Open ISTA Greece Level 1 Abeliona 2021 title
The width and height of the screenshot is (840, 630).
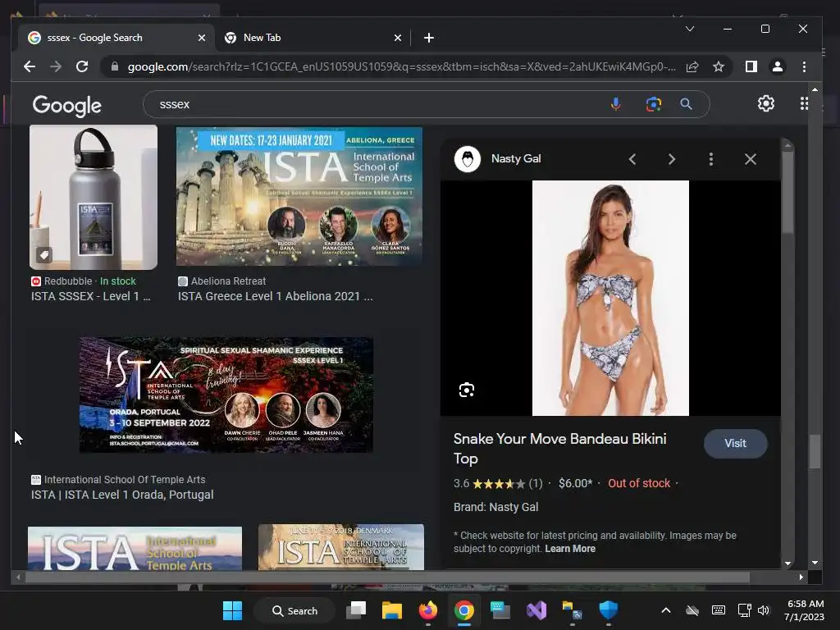click(x=276, y=296)
